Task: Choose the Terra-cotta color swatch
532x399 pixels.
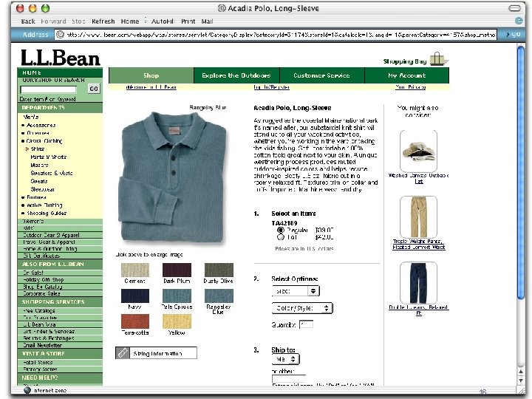Action: (x=134, y=321)
